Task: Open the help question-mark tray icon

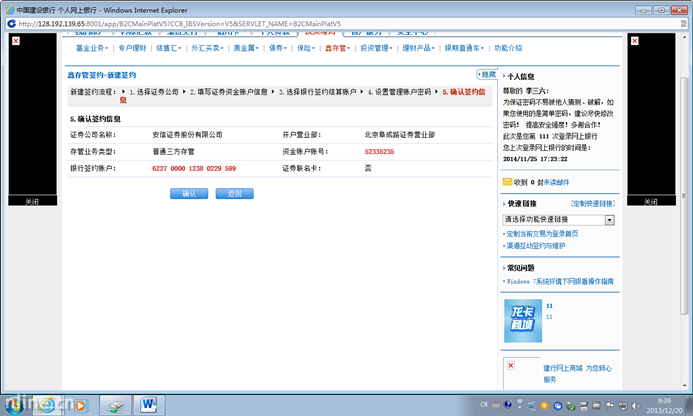Action: click(508, 405)
